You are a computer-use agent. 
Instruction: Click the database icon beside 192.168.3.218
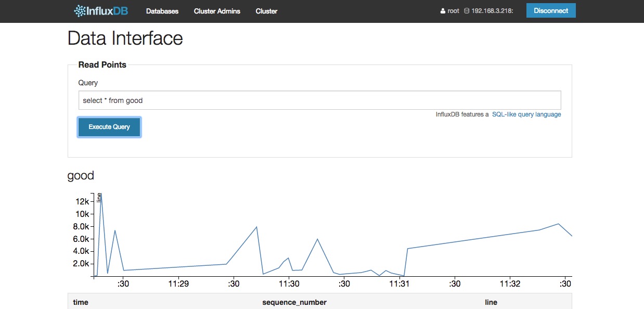point(466,11)
